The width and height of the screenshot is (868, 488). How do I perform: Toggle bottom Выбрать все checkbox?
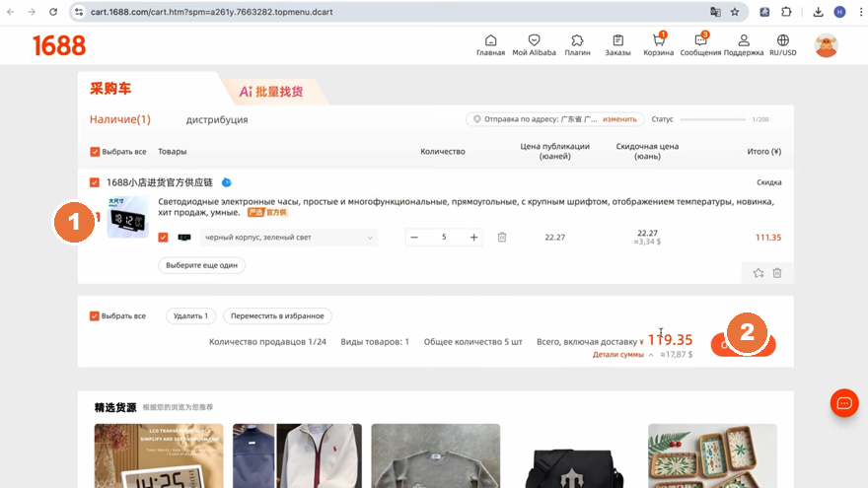(94, 315)
